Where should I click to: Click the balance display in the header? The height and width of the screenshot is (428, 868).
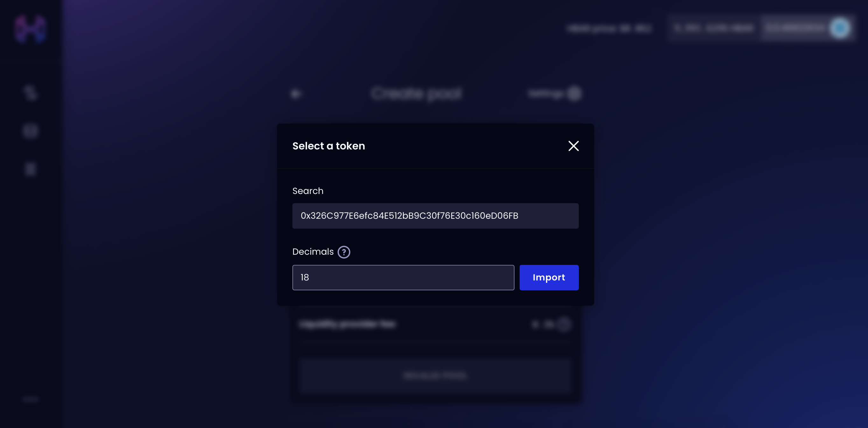[x=714, y=28]
